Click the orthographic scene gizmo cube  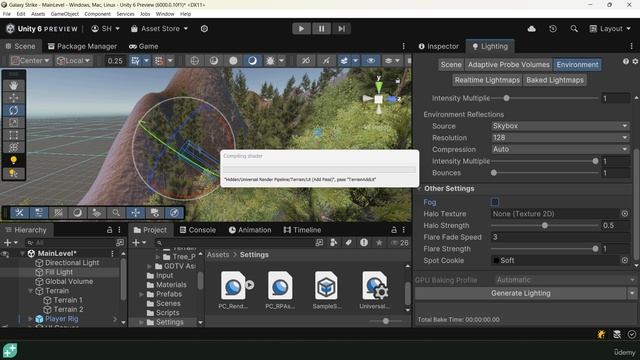coord(379,99)
